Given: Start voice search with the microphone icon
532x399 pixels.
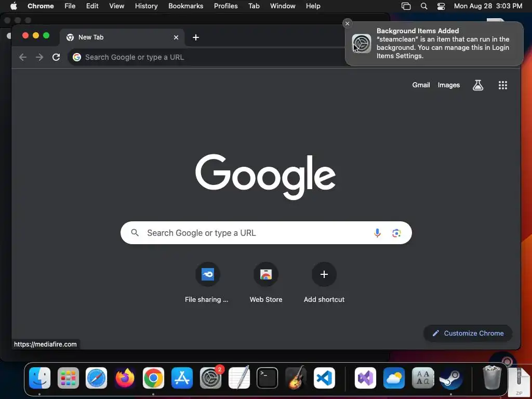Looking at the screenshot, I should 377,233.
